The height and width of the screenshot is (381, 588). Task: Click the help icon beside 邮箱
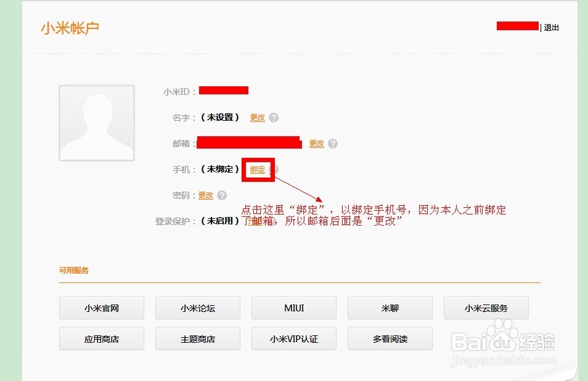(333, 144)
